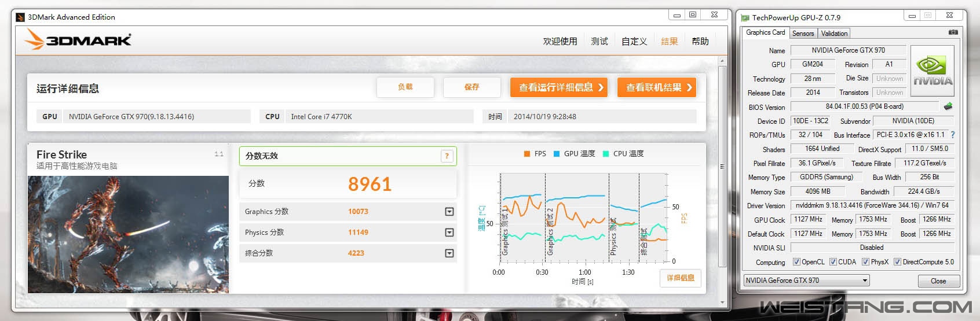Click the overall score 8961
The image size is (980, 321).
(x=370, y=184)
